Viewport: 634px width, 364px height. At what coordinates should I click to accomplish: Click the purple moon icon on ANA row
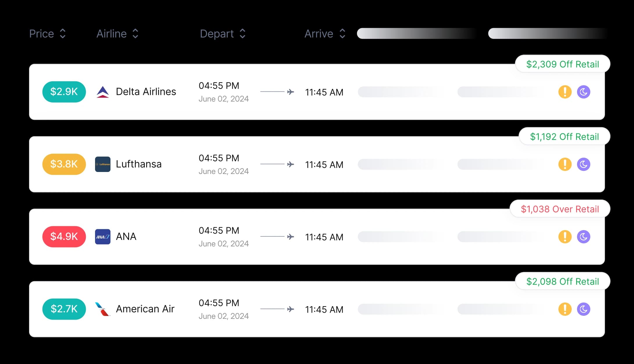point(583,237)
